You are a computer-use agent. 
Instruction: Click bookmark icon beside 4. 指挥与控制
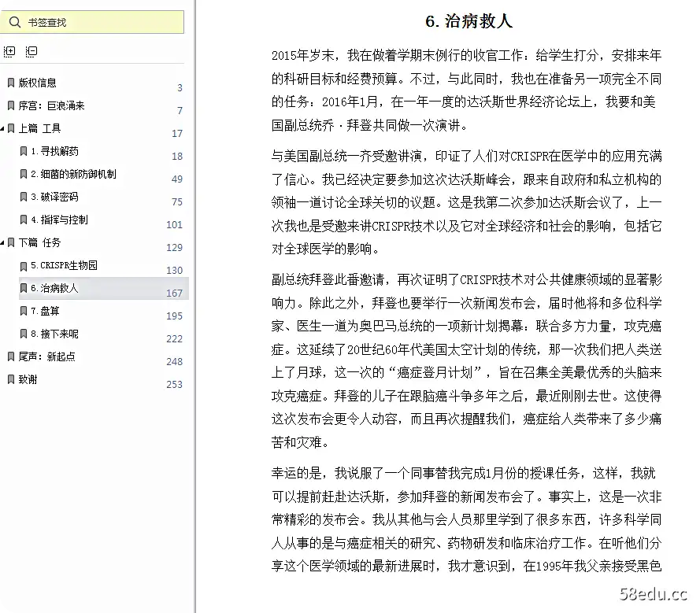[24, 220]
